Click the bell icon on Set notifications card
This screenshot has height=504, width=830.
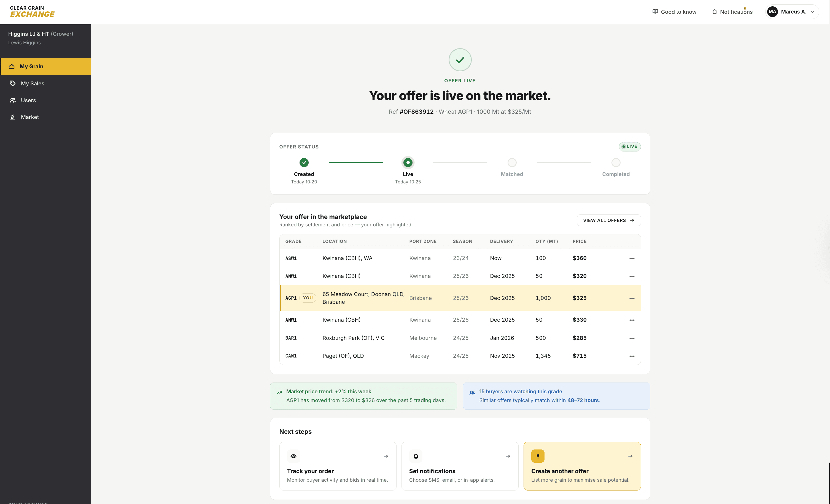[x=416, y=456]
